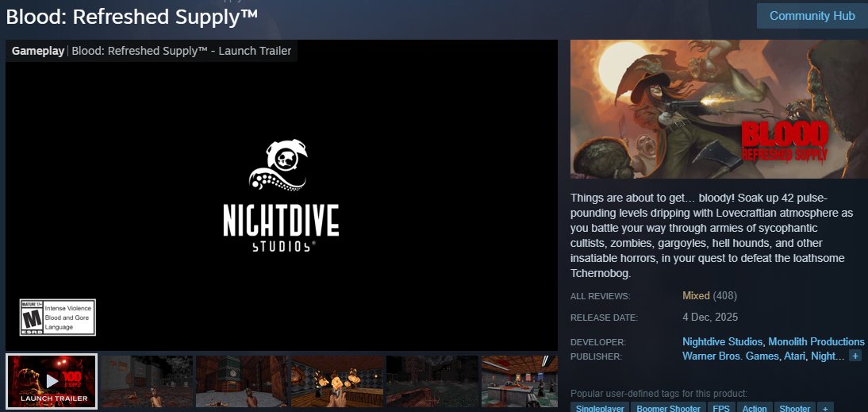The width and height of the screenshot is (868, 412).
Task: View the checkered-floor shop screenshot thumbnail
Action: pos(519,381)
